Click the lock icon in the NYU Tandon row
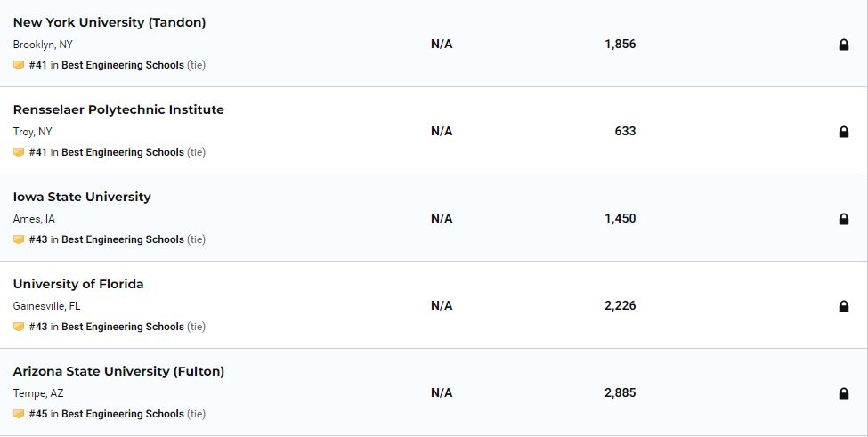The width and height of the screenshot is (868, 437). coord(844,45)
